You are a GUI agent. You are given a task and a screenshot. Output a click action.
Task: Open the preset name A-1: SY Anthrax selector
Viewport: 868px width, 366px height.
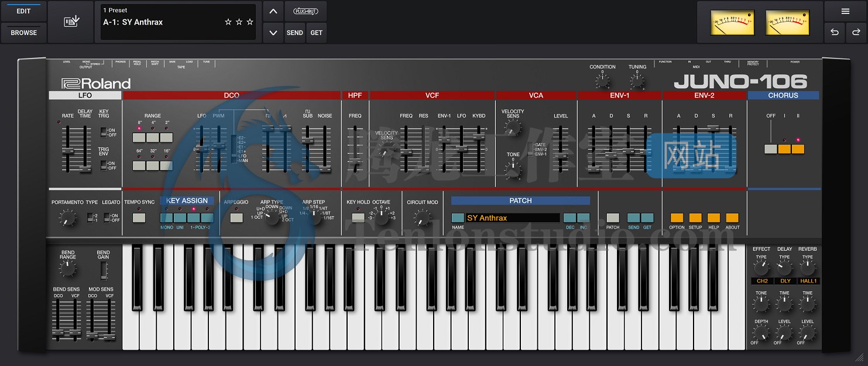[x=178, y=22]
